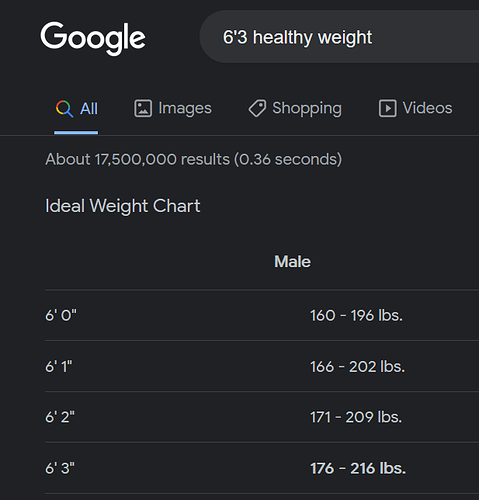Screen dimensions: 479x500
Task: Click the Google logo
Action: 93,38
